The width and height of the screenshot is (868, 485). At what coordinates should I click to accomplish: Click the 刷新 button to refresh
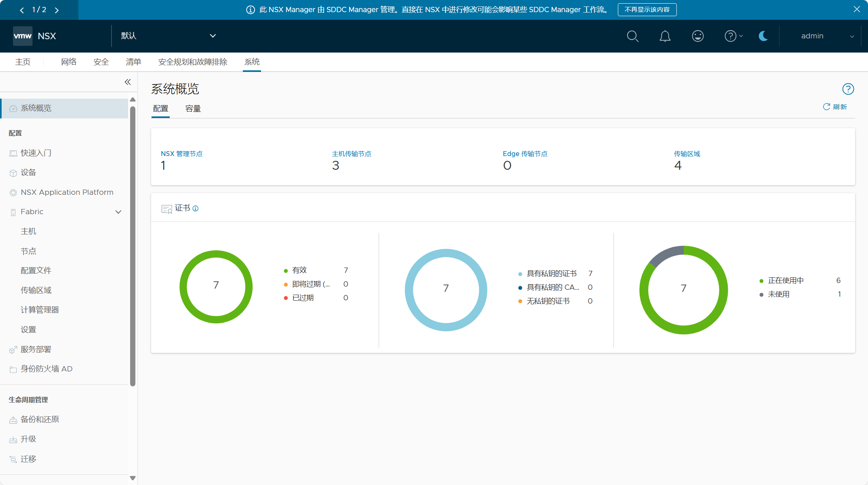837,108
